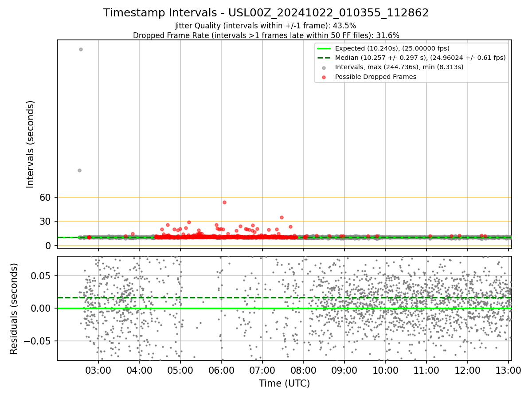Click the "Intervals (seconds)" y-axis label
This screenshot has width=532, height=399.
(x=31, y=144)
